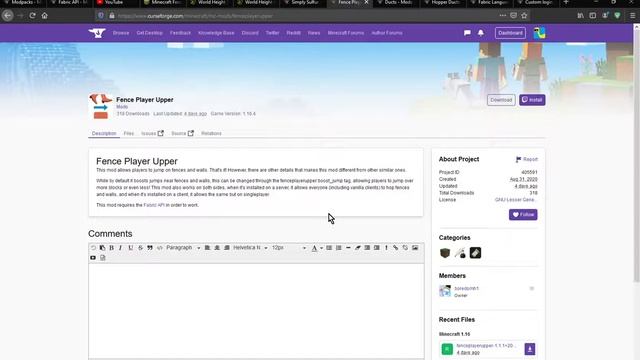Click the Firefox home button

(x=44, y=16)
